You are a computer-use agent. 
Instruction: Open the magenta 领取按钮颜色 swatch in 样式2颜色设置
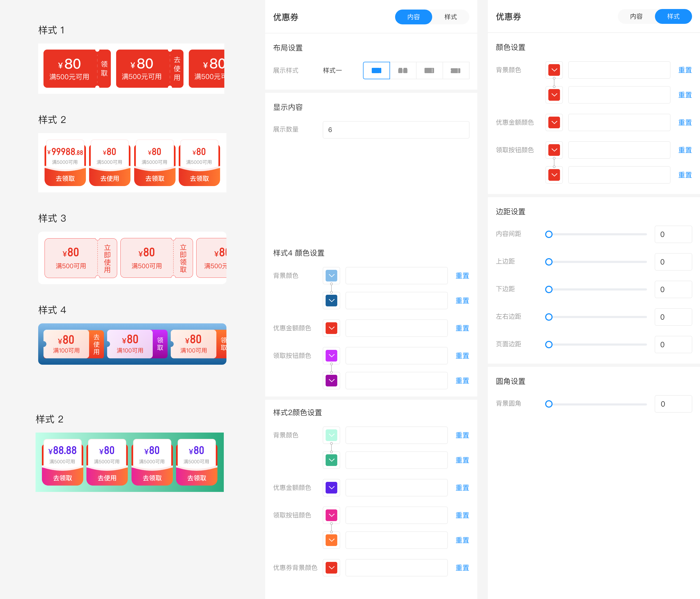331,515
